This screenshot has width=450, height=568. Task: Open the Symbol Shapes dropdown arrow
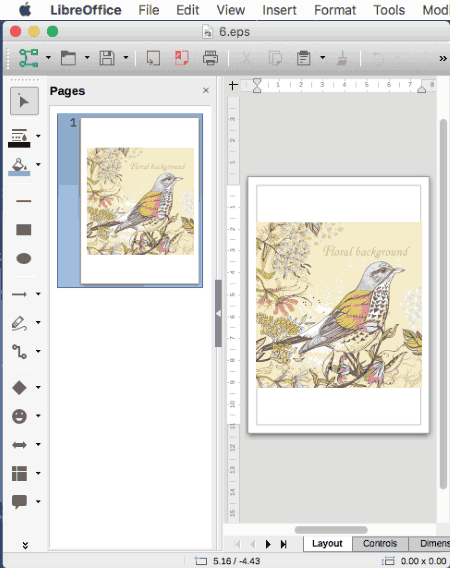coord(38,416)
